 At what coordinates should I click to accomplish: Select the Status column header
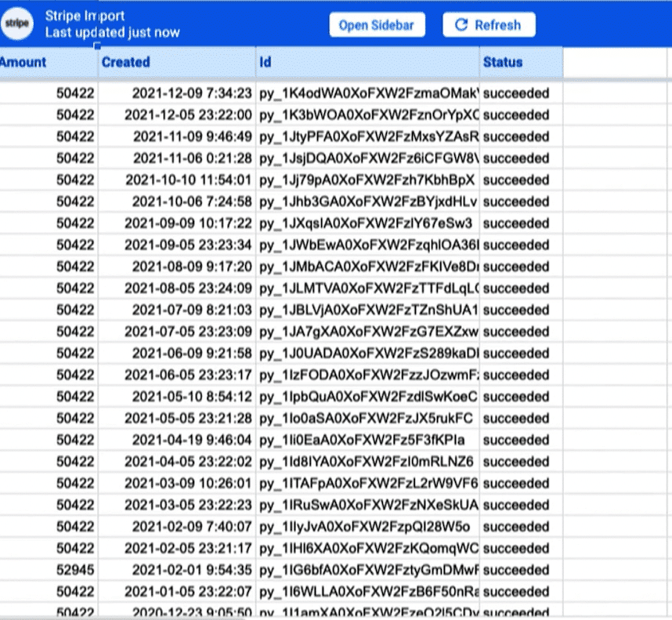tap(521, 62)
